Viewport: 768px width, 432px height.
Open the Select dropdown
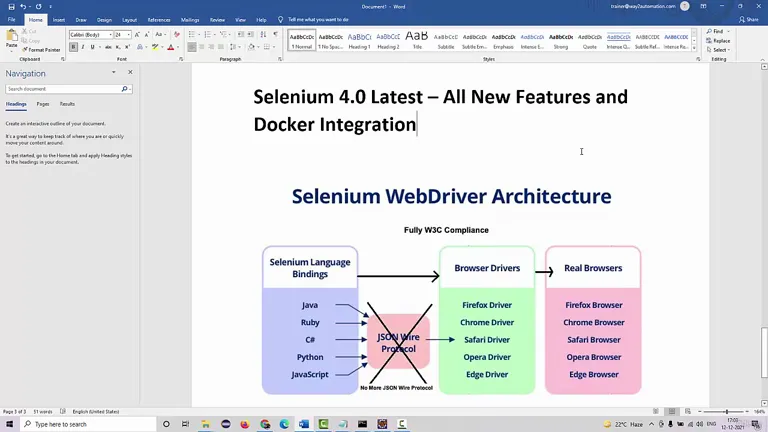point(719,50)
